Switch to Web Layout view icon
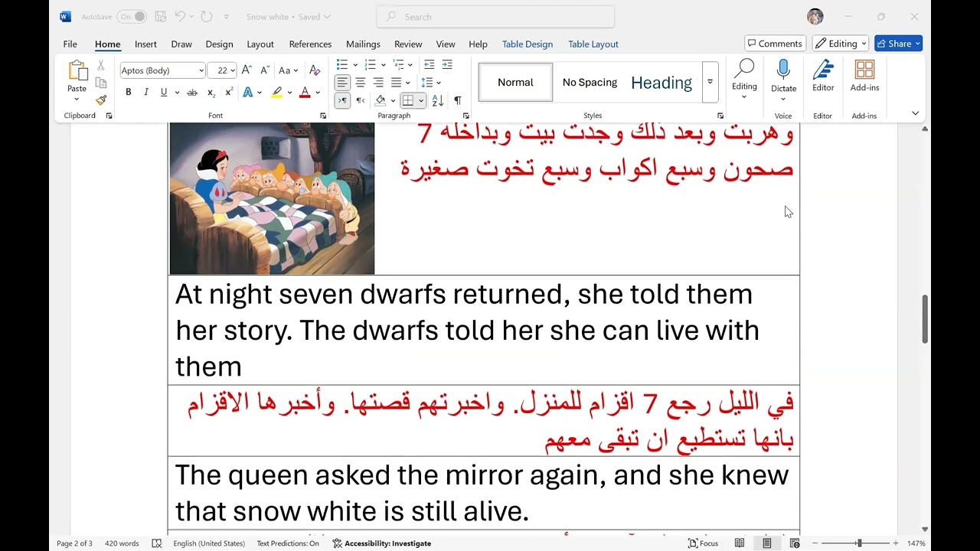The height and width of the screenshot is (551, 980). [795, 543]
